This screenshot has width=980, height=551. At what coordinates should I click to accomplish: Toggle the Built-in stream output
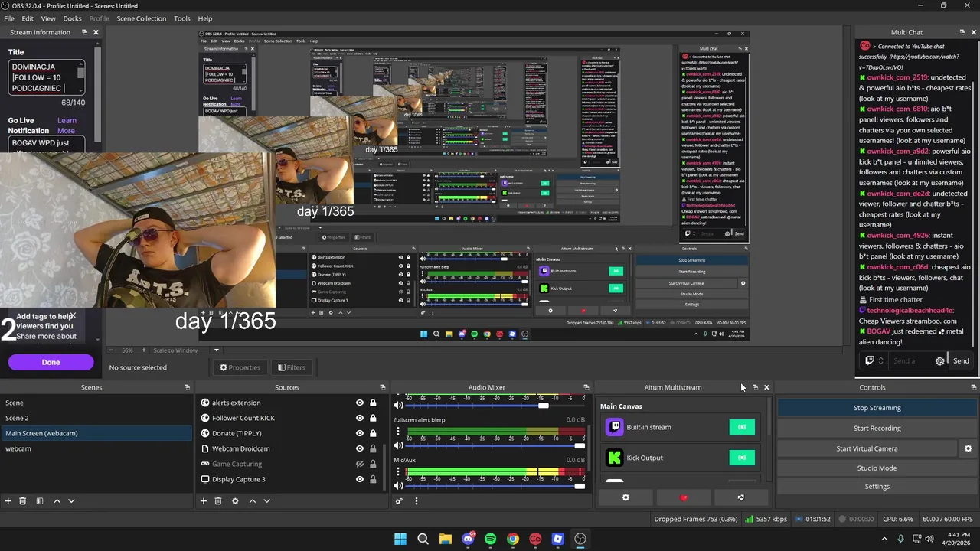pyautogui.click(x=742, y=427)
